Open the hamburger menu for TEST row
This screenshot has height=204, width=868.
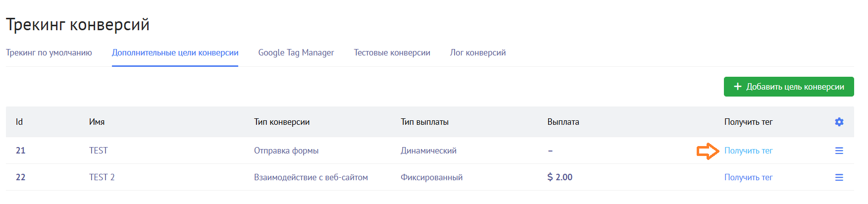pos(839,151)
